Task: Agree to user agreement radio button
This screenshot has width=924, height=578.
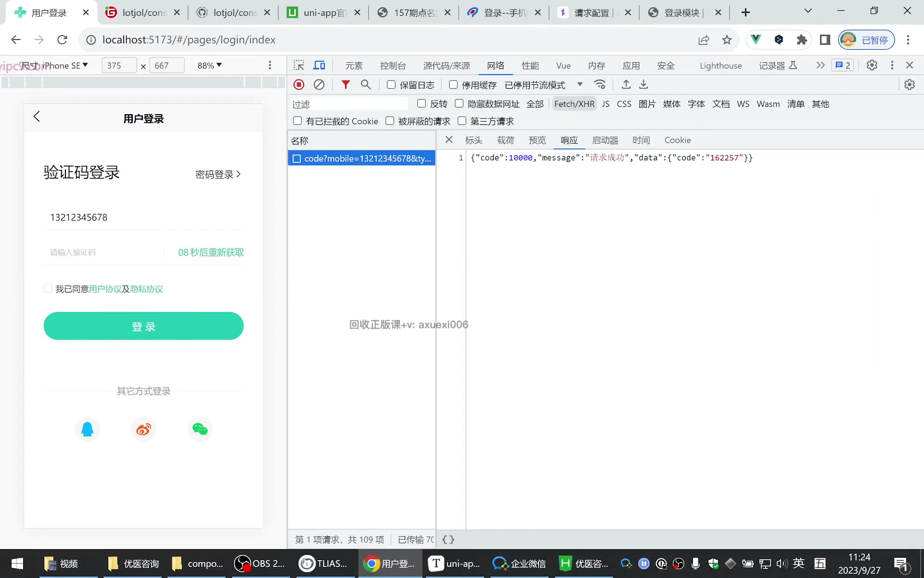Action: pyautogui.click(x=48, y=289)
